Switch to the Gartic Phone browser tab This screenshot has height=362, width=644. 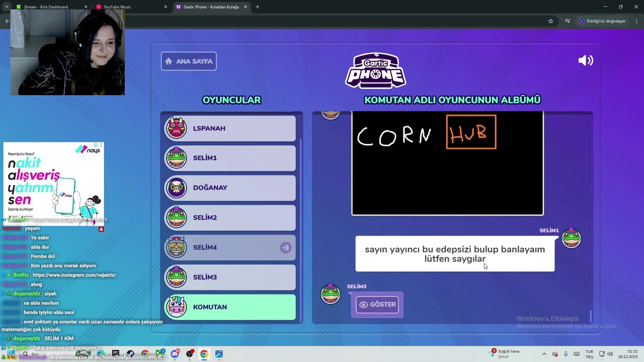pos(211,7)
